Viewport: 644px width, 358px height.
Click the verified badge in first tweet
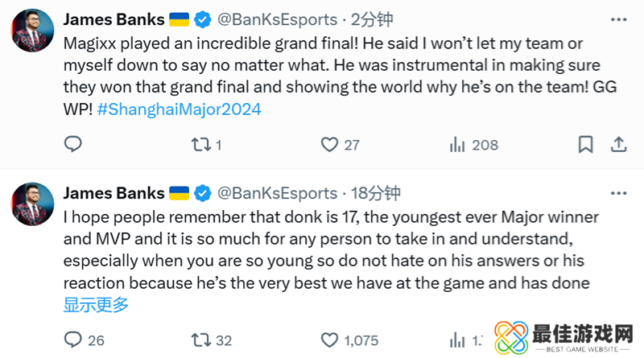203,19
